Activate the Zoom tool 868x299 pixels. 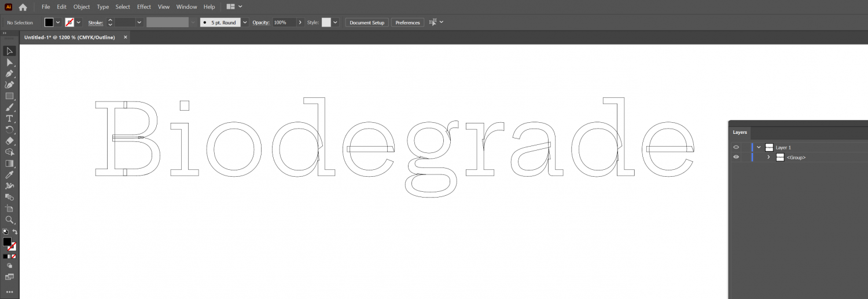pyautogui.click(x=9, y=220)
